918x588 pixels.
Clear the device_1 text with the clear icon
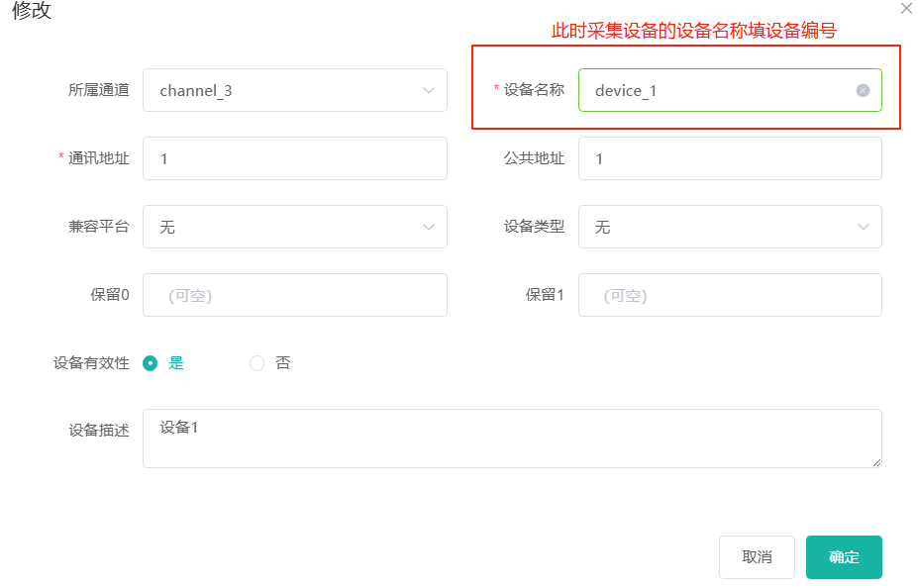pyautogui.click(x=863, y=90)
